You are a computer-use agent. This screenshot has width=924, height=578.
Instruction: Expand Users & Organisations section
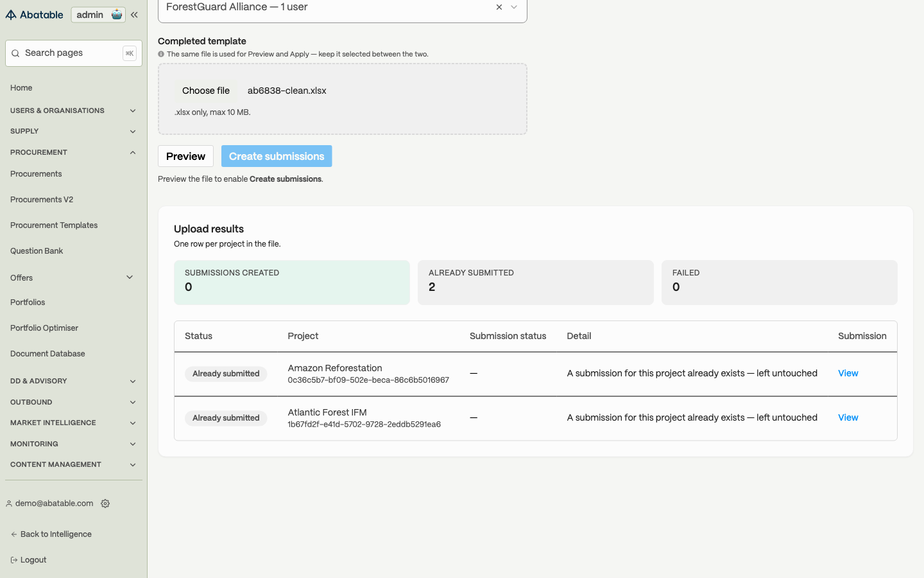(74, 110)
